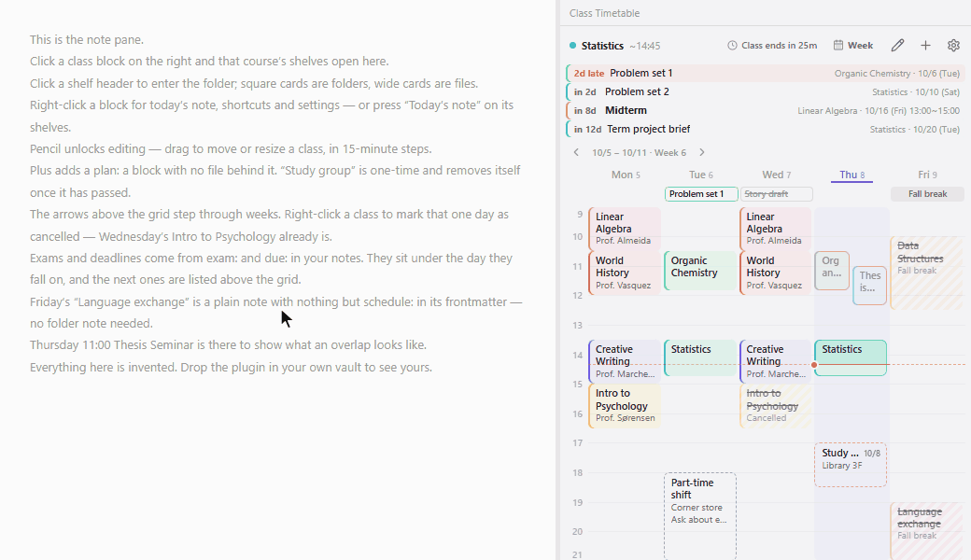Screen dimensions: 971x560
Task: Click 'Class ends in 25m' indicator
Action: tap(772, 45)
